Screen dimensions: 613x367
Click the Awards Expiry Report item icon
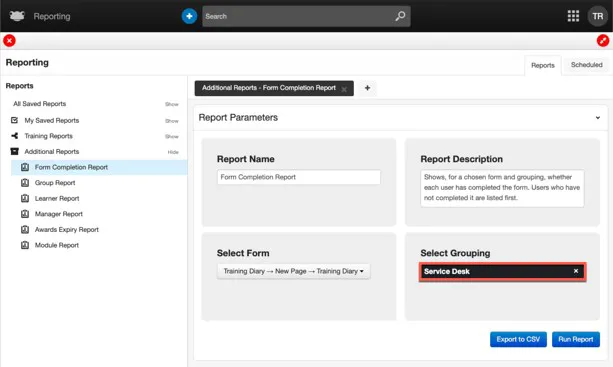pyautogui.click(x=25, y=229)
